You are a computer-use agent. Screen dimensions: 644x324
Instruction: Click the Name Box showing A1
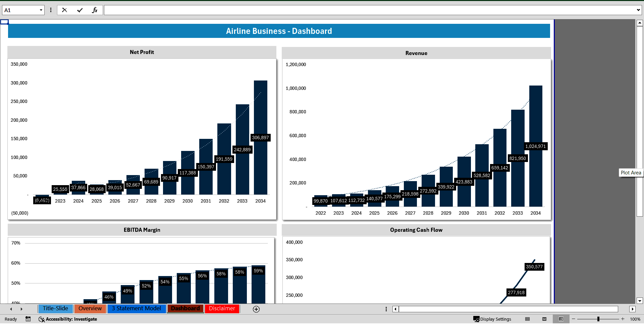(x=21, y=10)
